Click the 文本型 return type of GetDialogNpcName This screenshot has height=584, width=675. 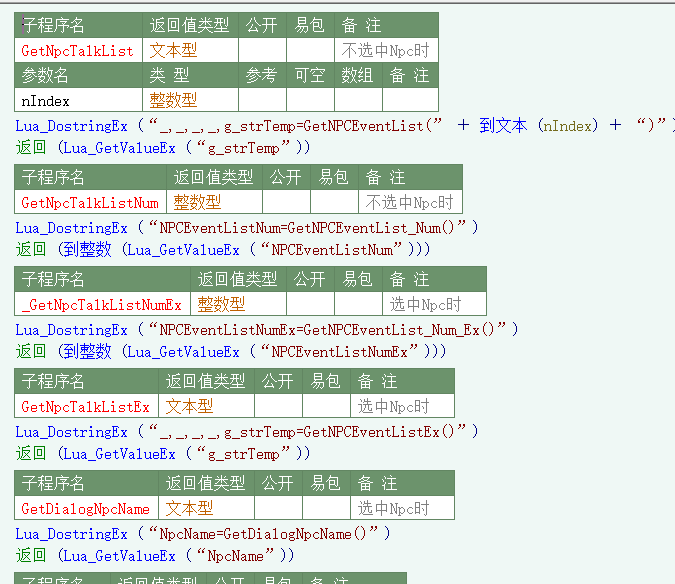(x=189, y=508)
